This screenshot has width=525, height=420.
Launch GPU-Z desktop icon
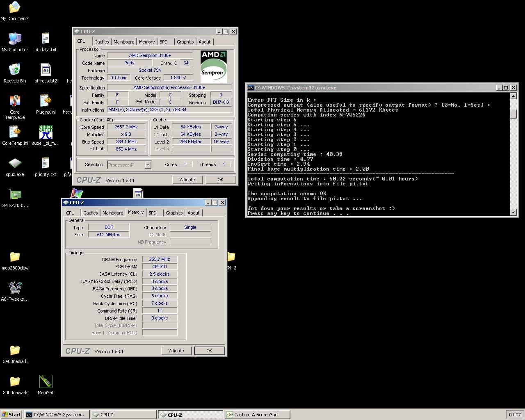[x=15, y=198]
